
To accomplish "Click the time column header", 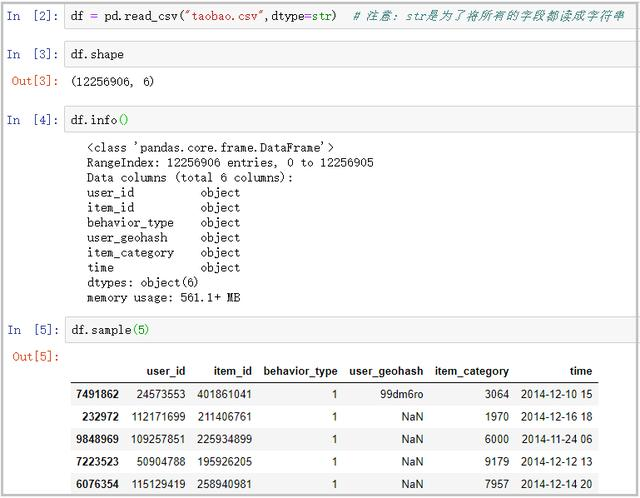I will point(581,371).
